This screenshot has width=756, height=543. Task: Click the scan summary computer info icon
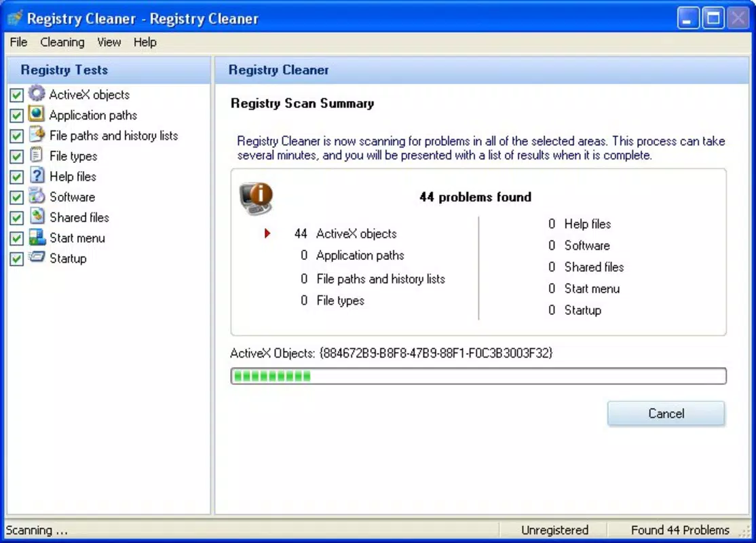(256, 198)
